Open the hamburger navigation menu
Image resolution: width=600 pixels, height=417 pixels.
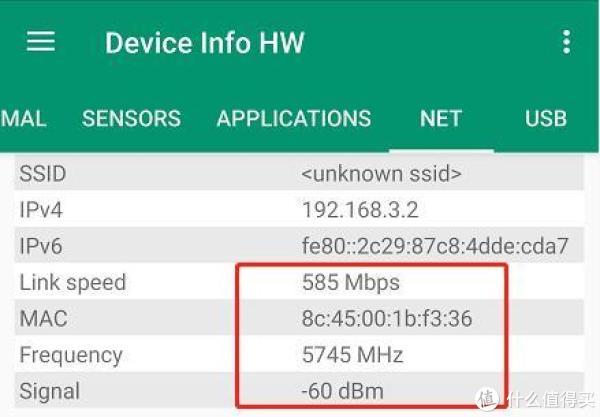point(41,42)
